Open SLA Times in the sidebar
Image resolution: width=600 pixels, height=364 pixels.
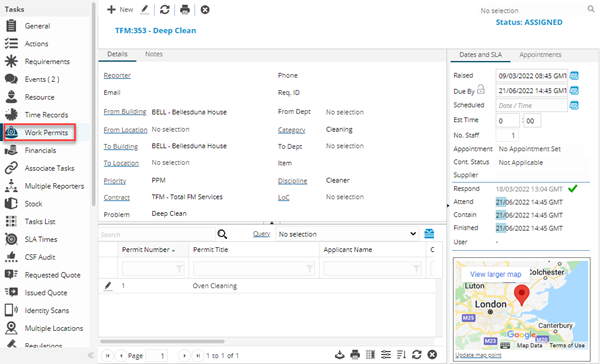point(41,239)
